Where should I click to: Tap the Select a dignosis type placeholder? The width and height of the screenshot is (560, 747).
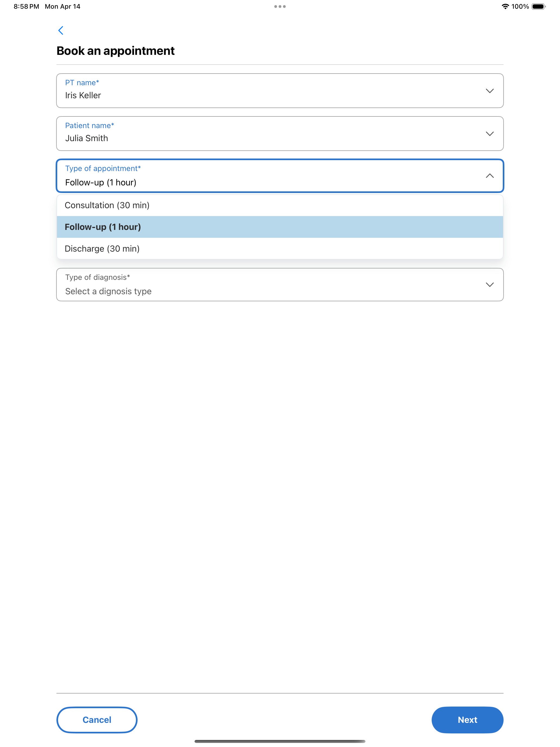point(108,291)
